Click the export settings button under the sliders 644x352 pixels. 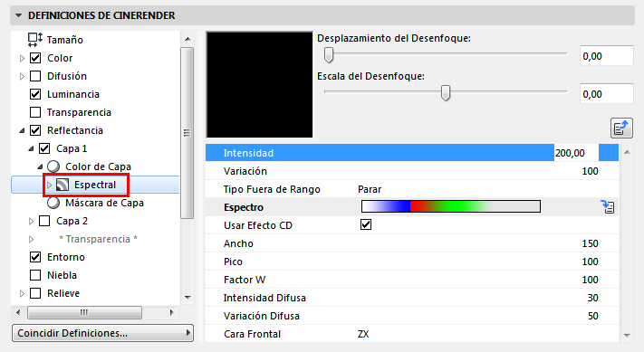click(x=621, y=128)
